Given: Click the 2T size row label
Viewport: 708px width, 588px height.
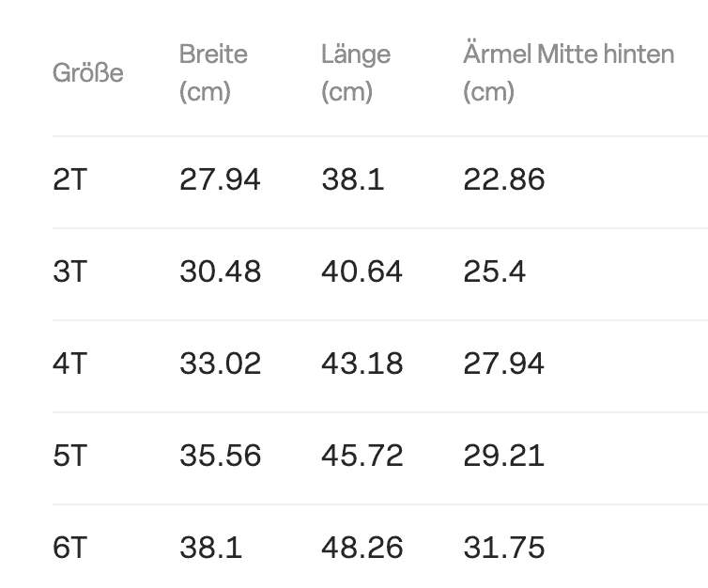Looking at the screenshot, I should (69, 179).
